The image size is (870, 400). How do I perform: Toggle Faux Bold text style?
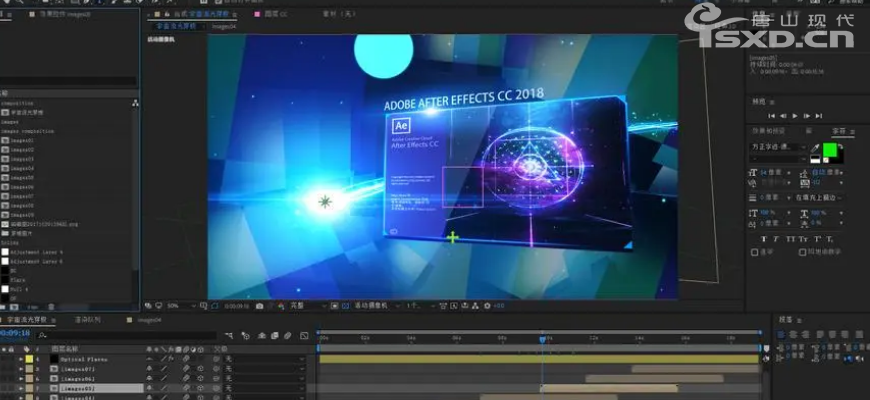(x=763, y=239)
